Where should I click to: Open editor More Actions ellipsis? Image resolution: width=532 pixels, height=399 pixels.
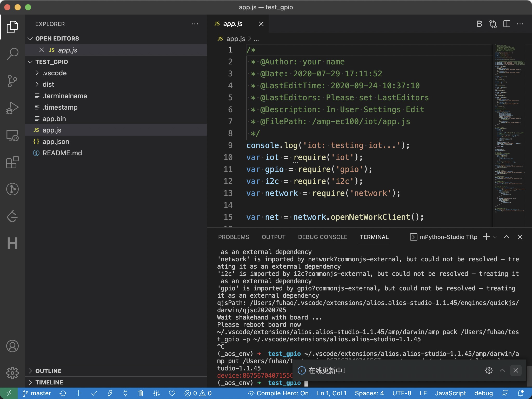[520, 24]
